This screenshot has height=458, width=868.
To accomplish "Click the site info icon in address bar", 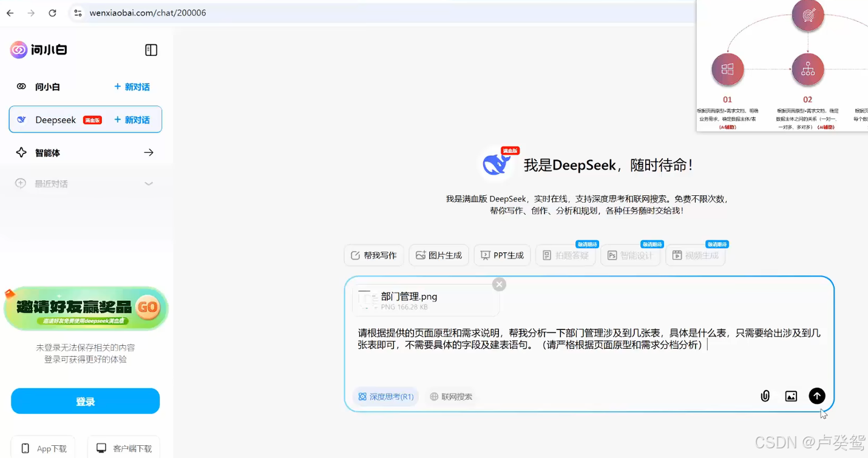I will click(77, 13).
